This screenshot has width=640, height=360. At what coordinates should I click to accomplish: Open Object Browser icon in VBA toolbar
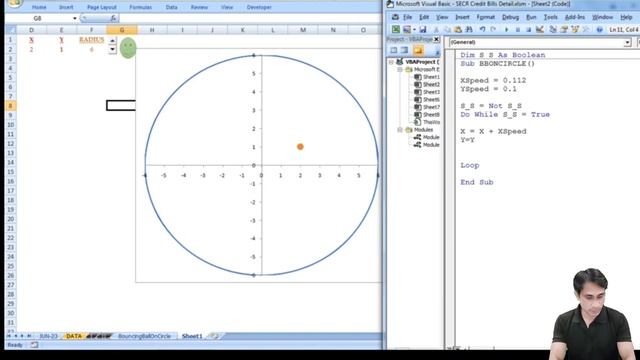click(x=575, y=30)
